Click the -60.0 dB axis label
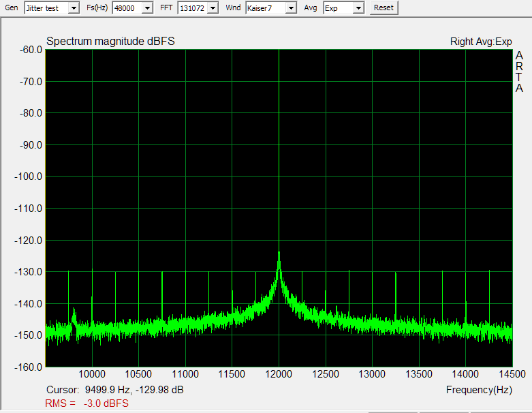532x413 pixels. point(31,50)
